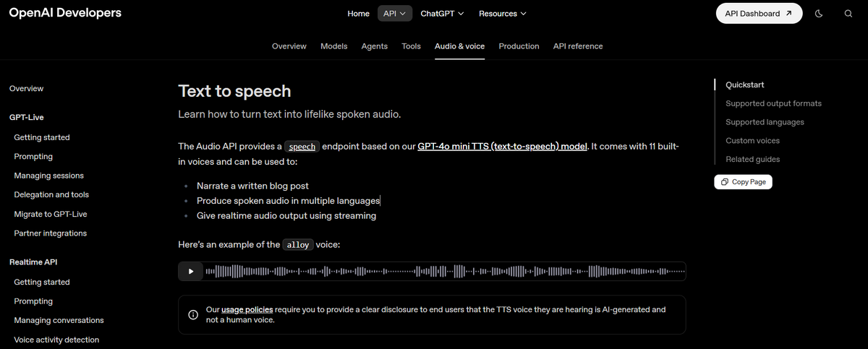This screenshot has width=868, height=349.
Task: Jump to Supported output formats section
Action: (773, 103)
